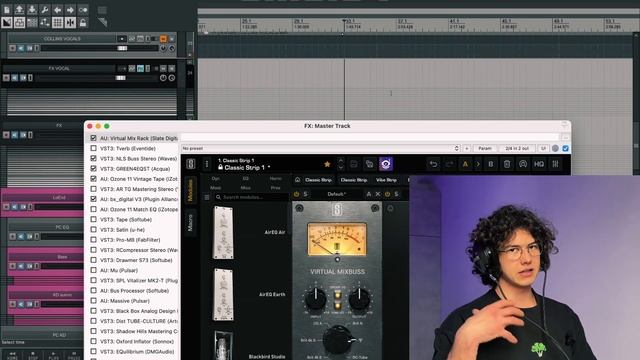Screen dimensions: 640x360
Task: Adjust the FX VOCAL track volume fader
Action: click(x=120, y=78)
